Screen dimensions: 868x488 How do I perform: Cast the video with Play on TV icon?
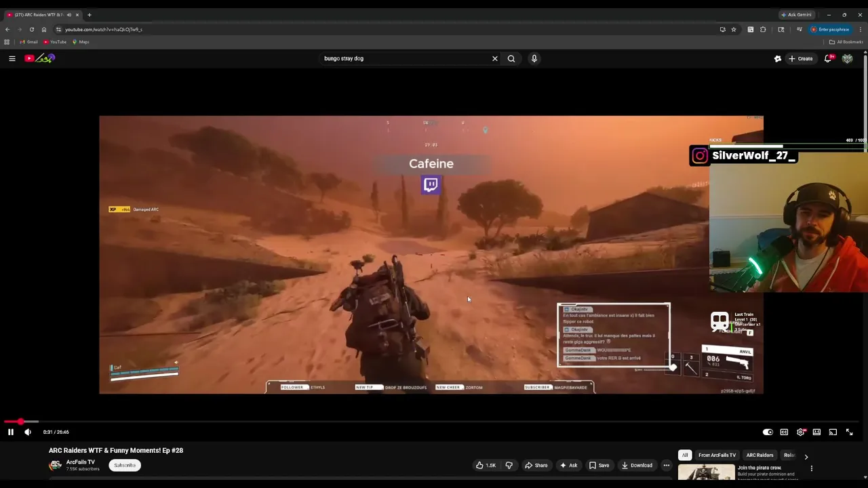tap(833, 432)
